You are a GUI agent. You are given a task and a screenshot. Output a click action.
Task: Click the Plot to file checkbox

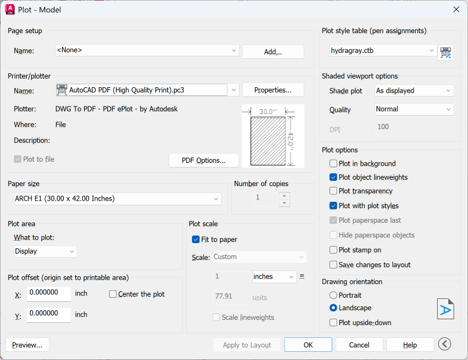click(18, 159)
